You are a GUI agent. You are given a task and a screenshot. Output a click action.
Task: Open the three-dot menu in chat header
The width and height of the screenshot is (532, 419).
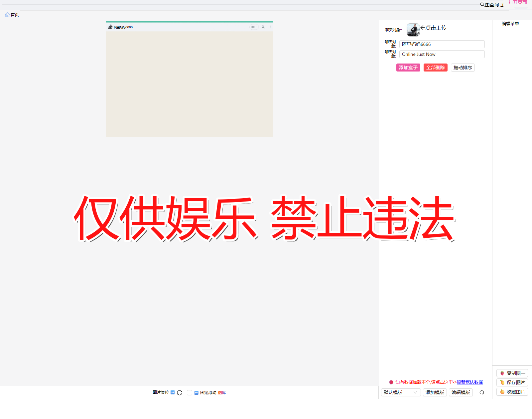[x=271, y=27]
